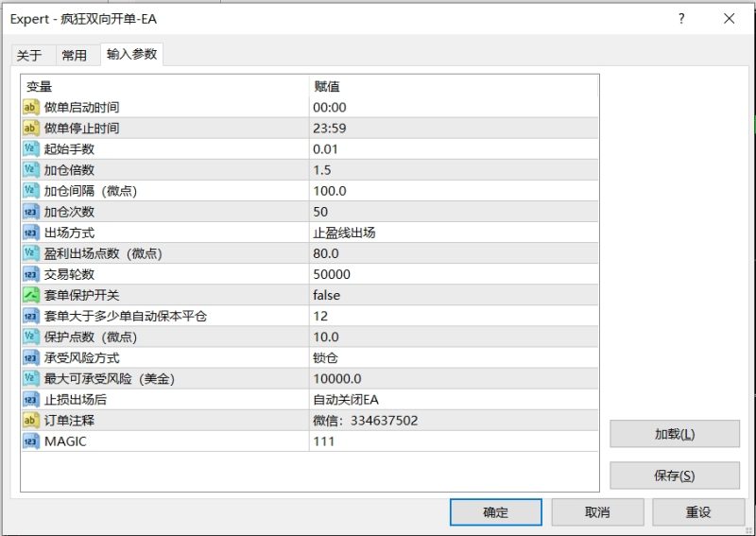
Task: Save the parameters with 保存(S)
Action: [675, 475]
